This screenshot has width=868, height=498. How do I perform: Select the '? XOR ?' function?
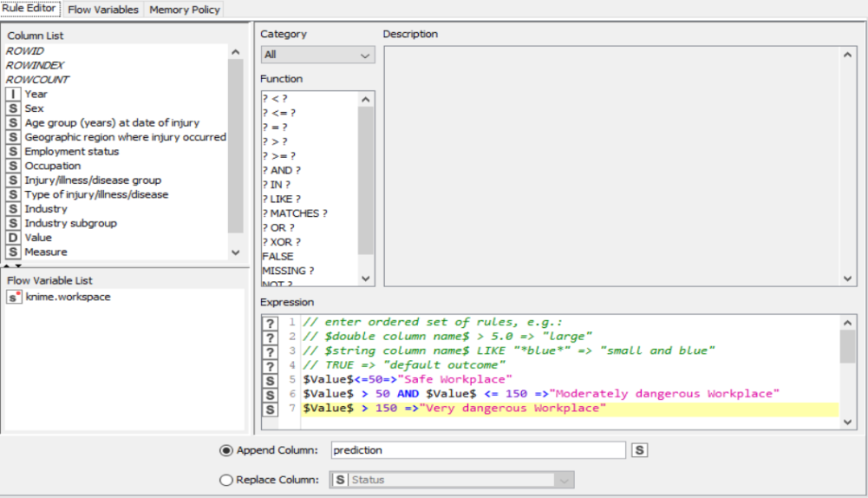(x=282, y=243)
